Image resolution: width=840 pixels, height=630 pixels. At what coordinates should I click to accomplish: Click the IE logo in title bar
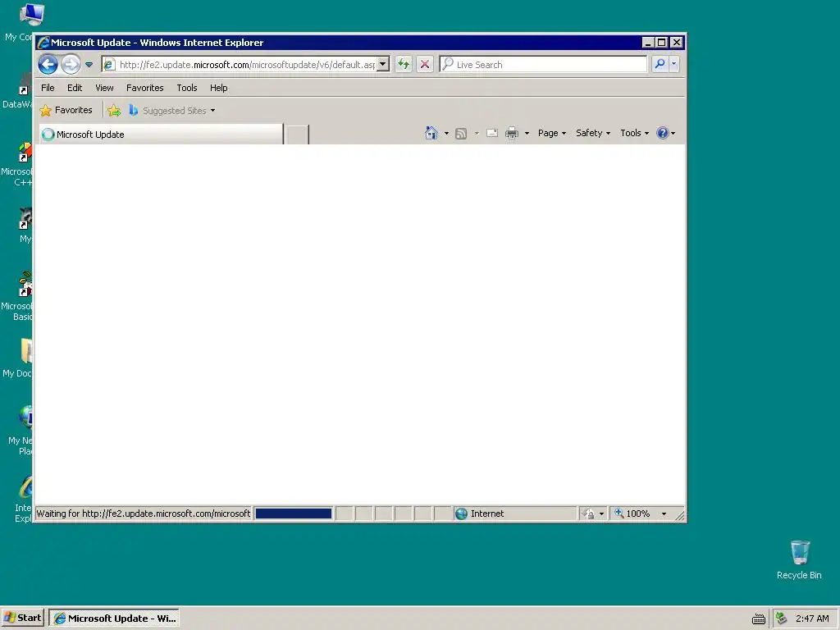tap(43, 43)
